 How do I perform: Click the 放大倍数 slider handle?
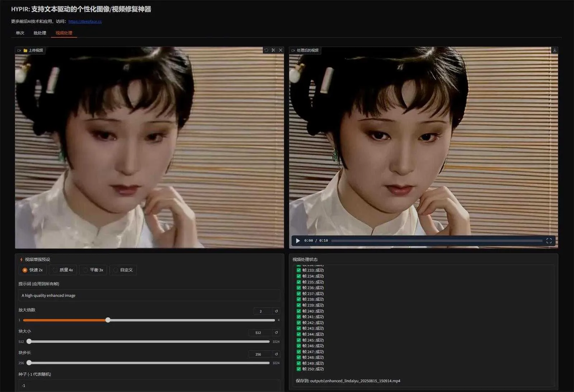(x=108, y=320)
